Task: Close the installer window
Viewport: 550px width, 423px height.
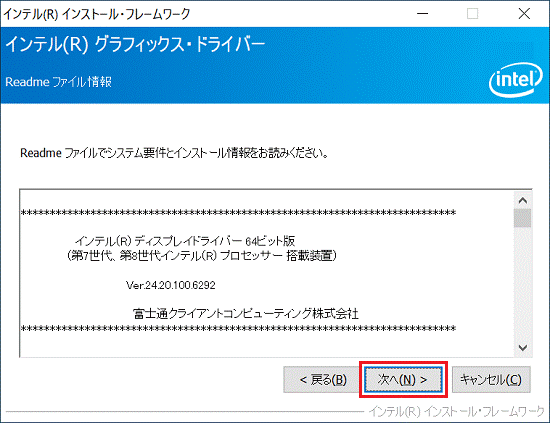Action: coord(524,14)
